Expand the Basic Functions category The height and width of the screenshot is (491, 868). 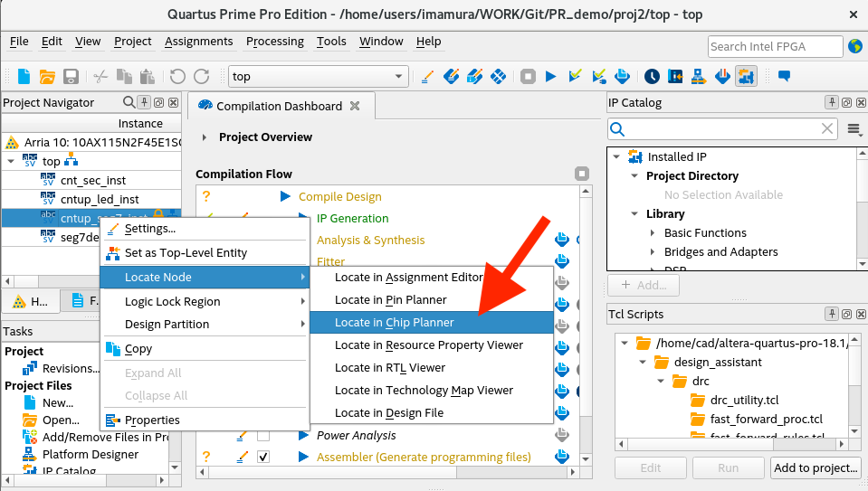(653, 232)
